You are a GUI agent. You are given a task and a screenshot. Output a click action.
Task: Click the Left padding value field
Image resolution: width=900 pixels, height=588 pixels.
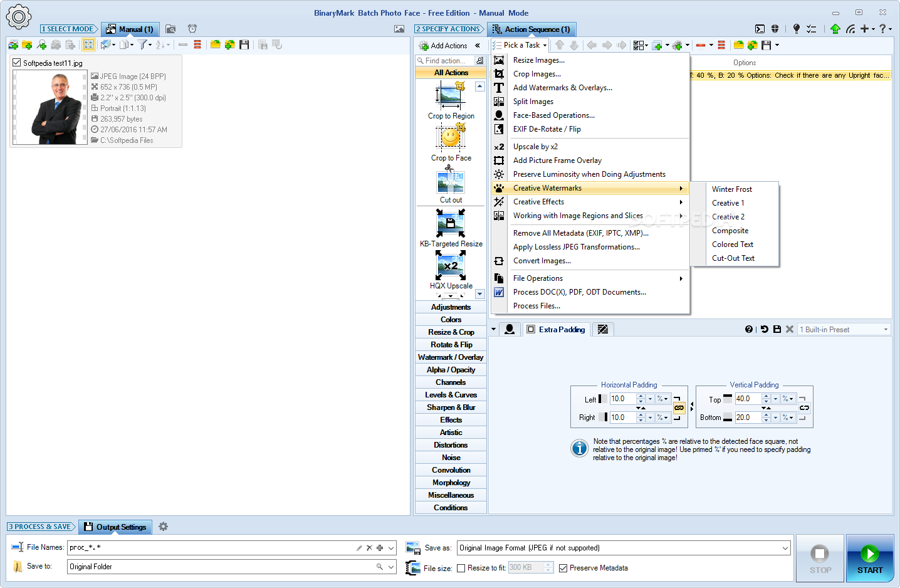622,399
